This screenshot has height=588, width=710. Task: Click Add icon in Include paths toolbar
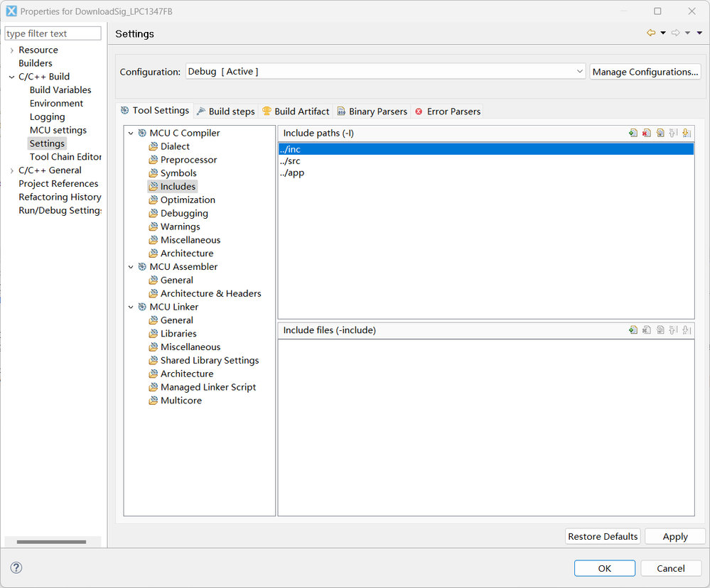click(x=633, y=133)
